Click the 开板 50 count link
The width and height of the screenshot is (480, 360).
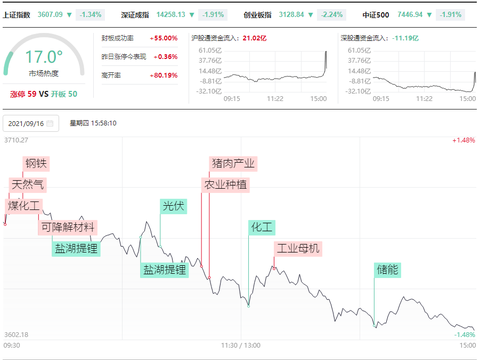[64, 94]
